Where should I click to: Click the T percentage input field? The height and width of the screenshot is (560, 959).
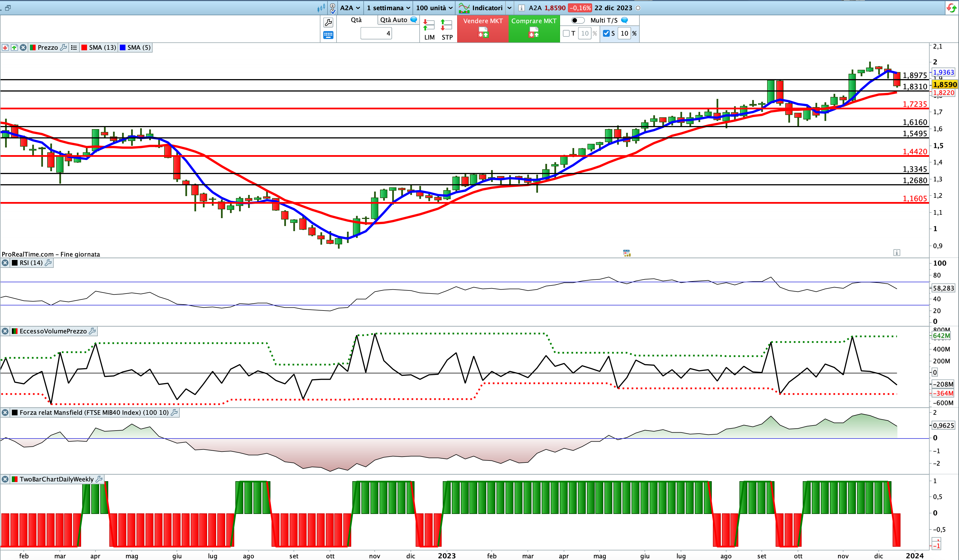point(585,33)
